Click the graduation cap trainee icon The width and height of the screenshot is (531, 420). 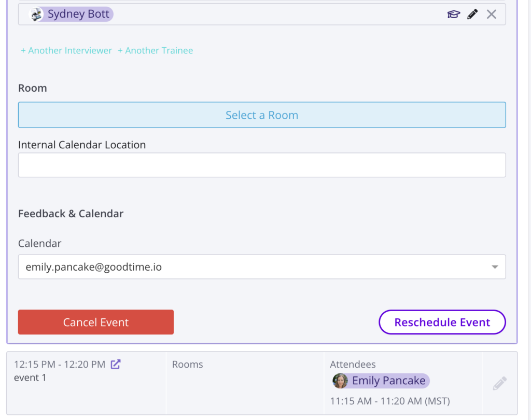(453, 14)
